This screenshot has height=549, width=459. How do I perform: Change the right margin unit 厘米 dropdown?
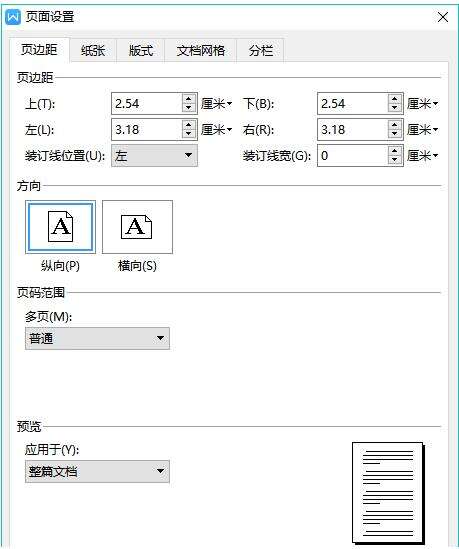pos(422,130)
